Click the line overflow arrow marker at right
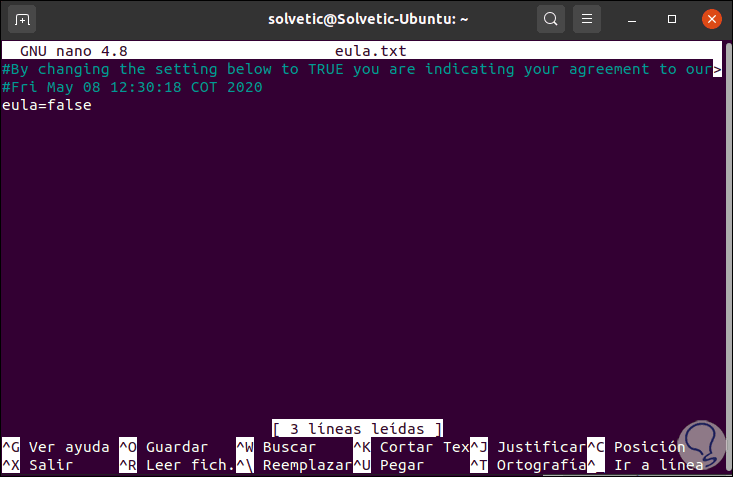 pos(717,69)
